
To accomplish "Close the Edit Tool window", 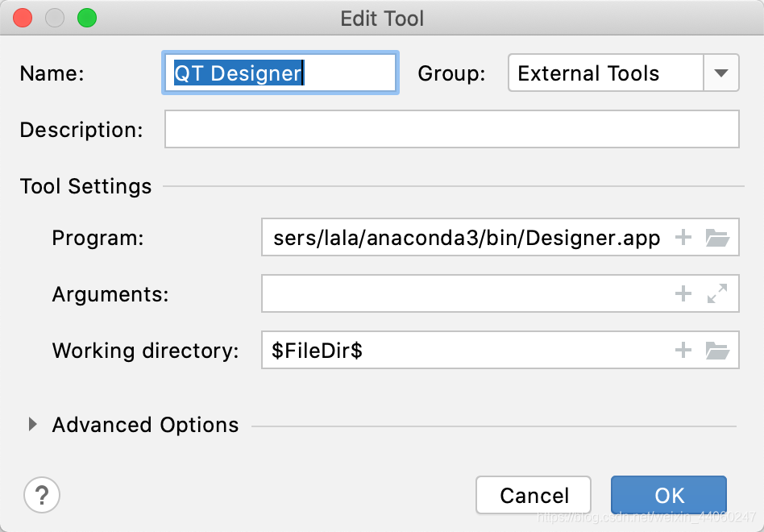I will 23,18.
